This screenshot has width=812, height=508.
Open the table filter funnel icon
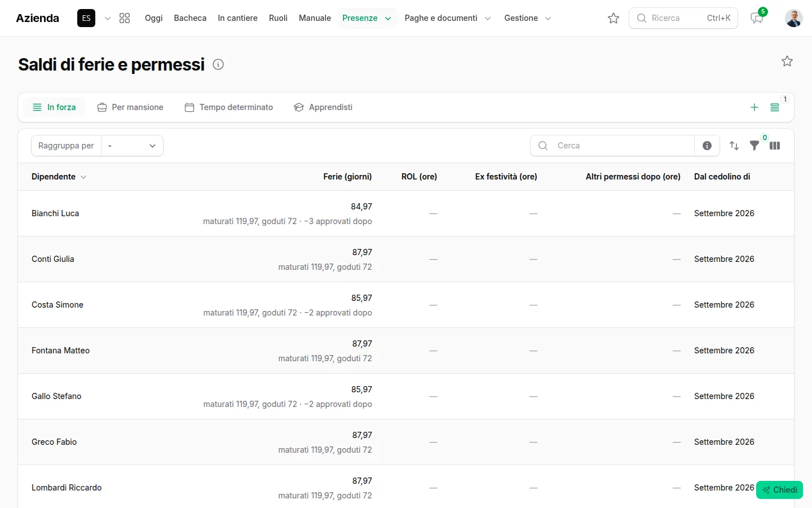754,146
